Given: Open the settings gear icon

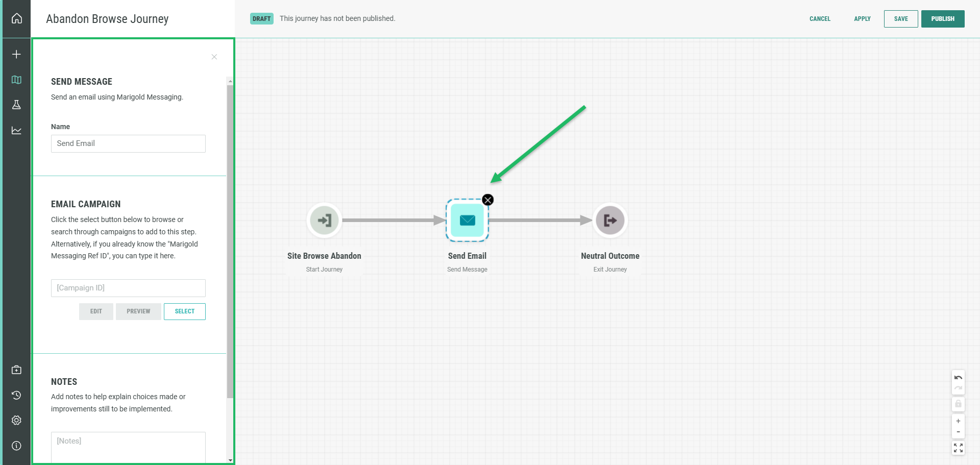Looking at the screenshot, I should click(x=16, y=420).
